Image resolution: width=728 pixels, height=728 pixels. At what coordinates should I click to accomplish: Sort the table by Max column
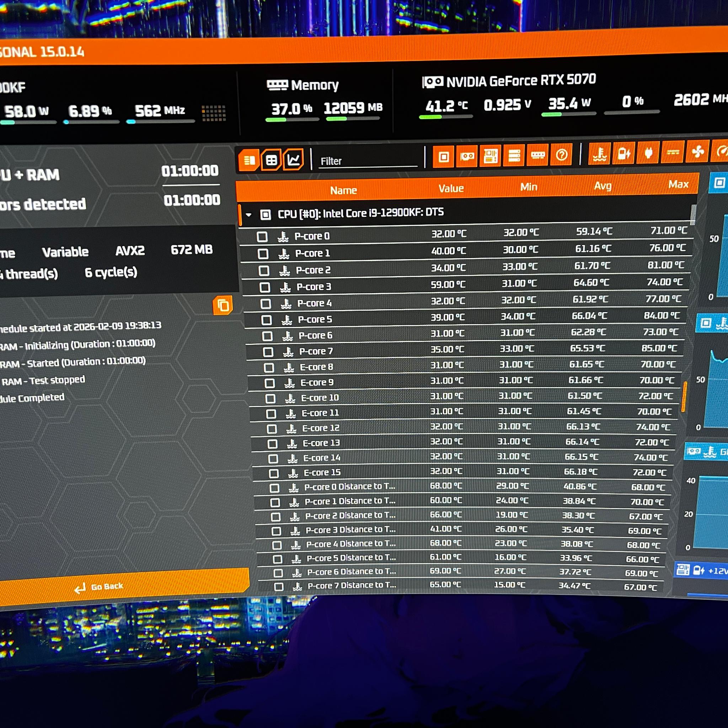pos(678,184)
